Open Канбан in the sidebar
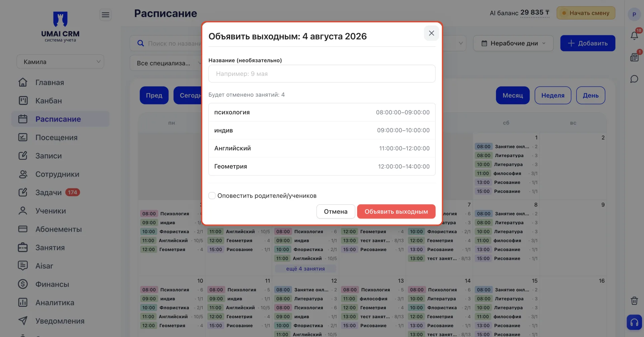 (49, 101)
